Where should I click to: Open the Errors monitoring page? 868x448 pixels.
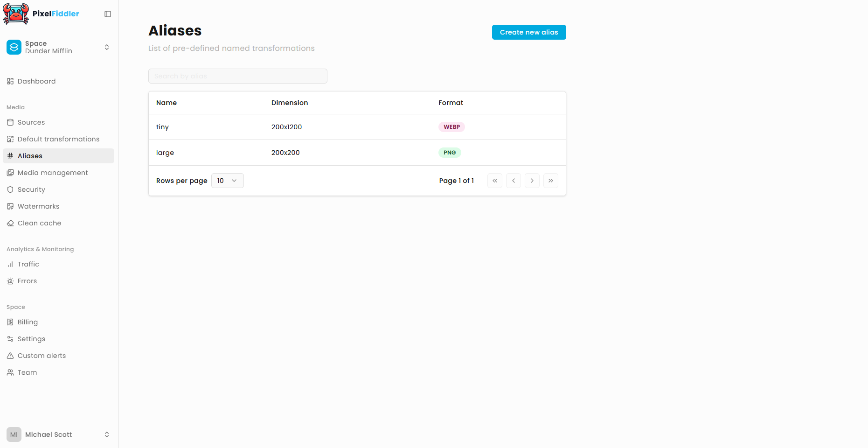(x=27, y=280)
